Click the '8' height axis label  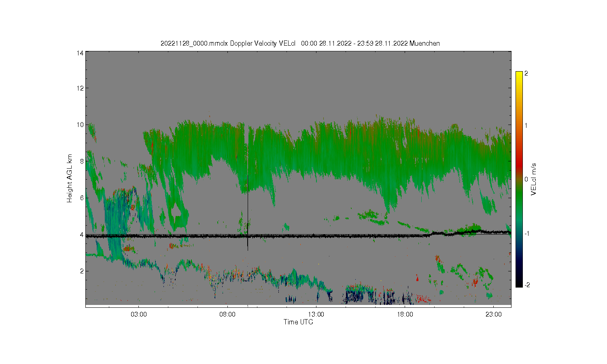[x=82, y=161]
